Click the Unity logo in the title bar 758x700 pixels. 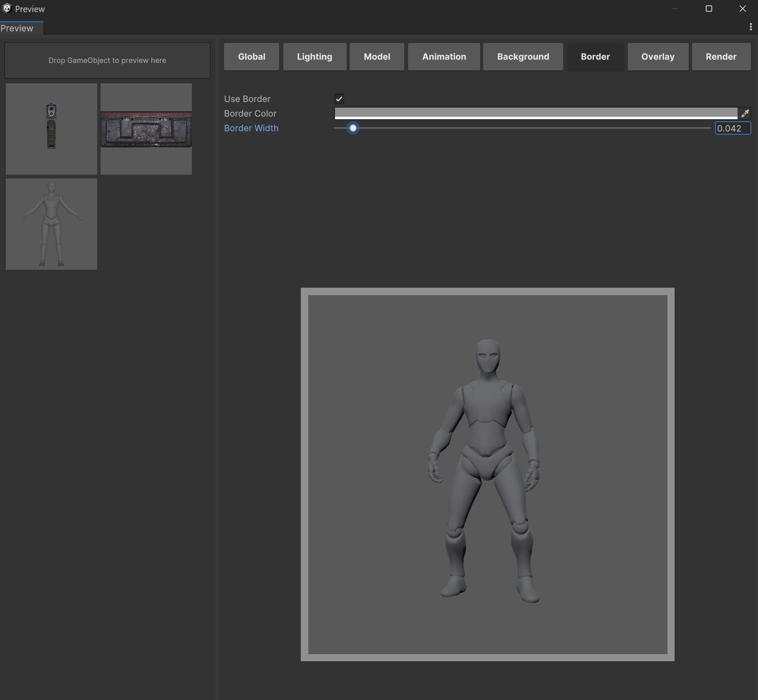[x=7, y=8]
